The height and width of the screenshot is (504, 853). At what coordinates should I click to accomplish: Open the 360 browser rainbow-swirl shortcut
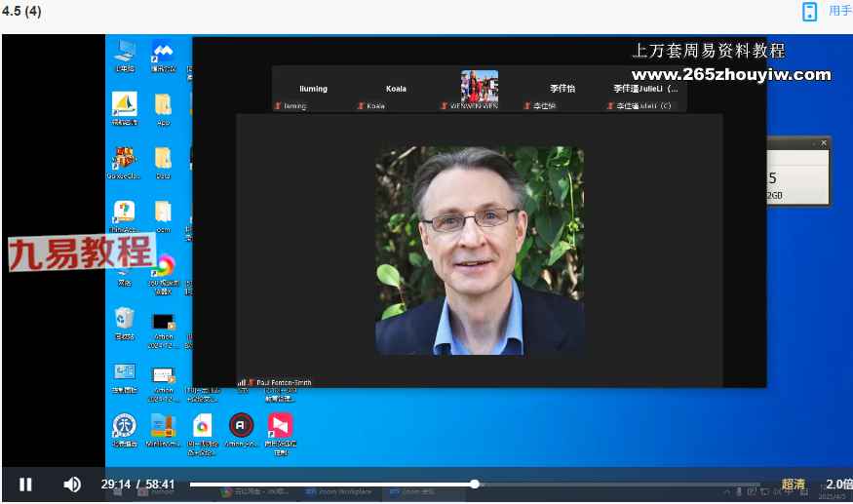[x=164, y=276]
